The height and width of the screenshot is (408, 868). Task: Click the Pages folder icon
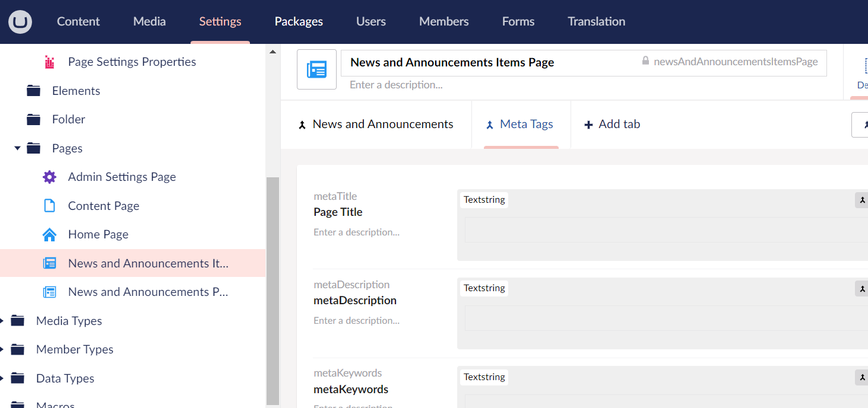pyautogui.click(x=34, y=148)
